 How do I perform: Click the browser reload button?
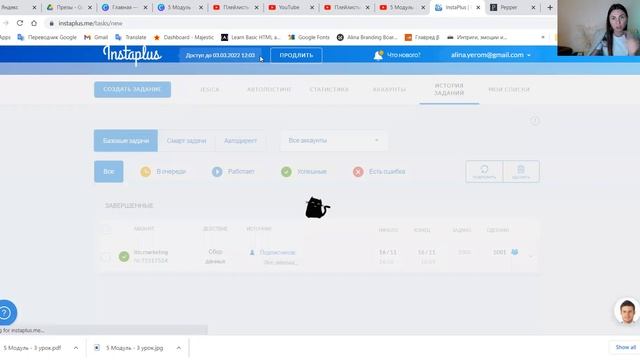coord(20,23)
